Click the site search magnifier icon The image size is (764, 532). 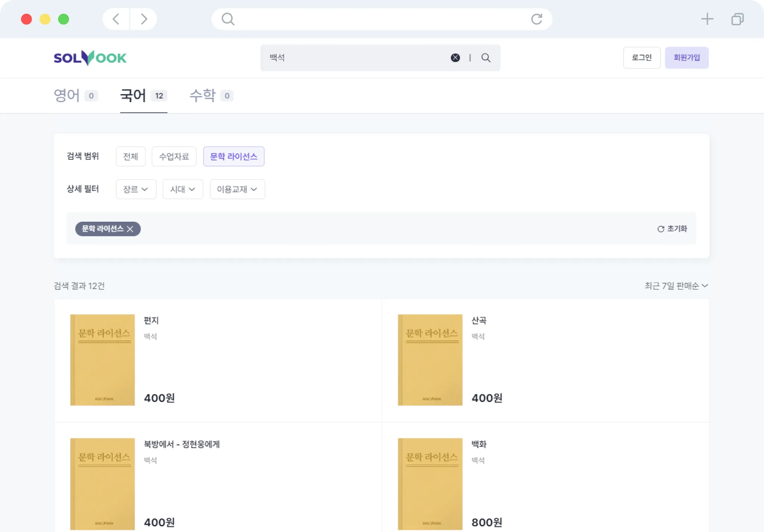point(486,57)
